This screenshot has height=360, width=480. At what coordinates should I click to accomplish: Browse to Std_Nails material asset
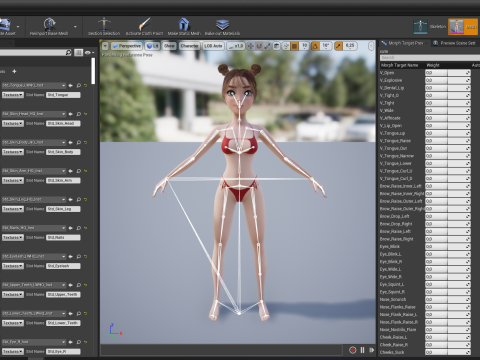tap(79, 228)
